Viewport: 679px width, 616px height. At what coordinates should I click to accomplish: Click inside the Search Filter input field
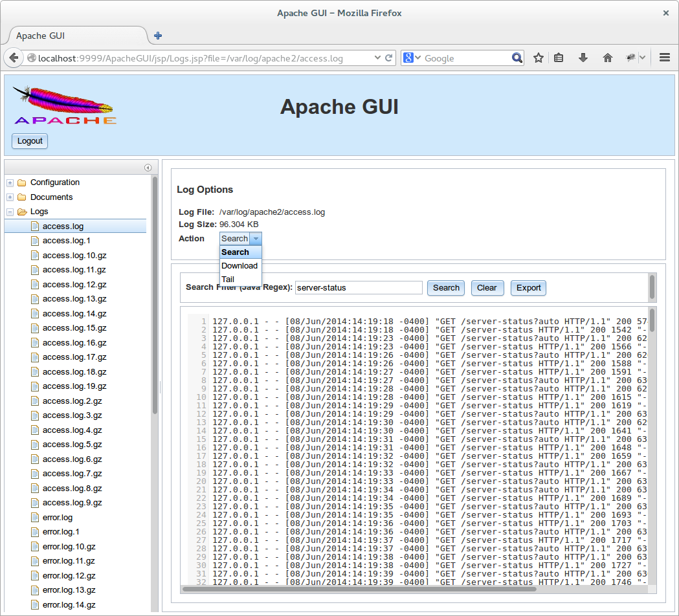359,288
